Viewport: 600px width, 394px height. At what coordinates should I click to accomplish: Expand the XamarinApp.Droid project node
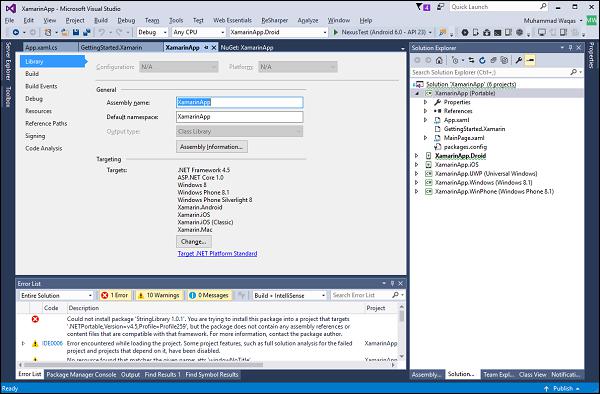pos(416,156)
